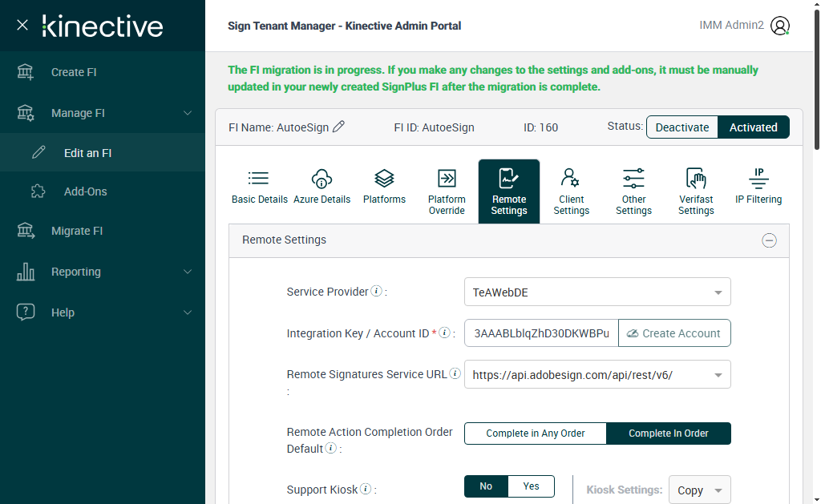Click the Add-Ons puzzle icon
Screen dimensions: 821x504
point(38,191)
